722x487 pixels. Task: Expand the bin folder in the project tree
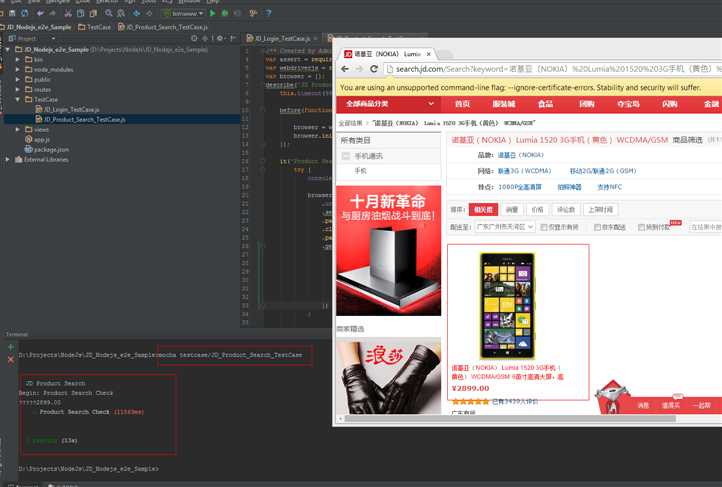[x=18, y=59]
